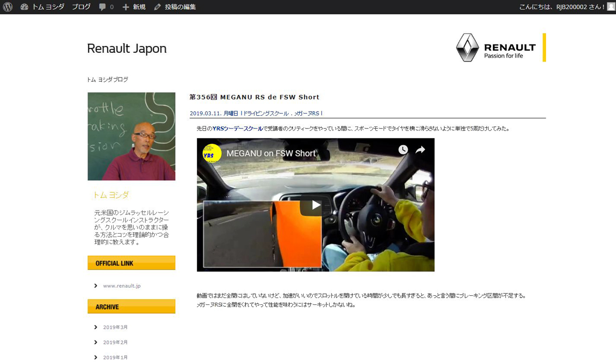
Task: Click the plus icon for 新規
Action: pos(126,7)
